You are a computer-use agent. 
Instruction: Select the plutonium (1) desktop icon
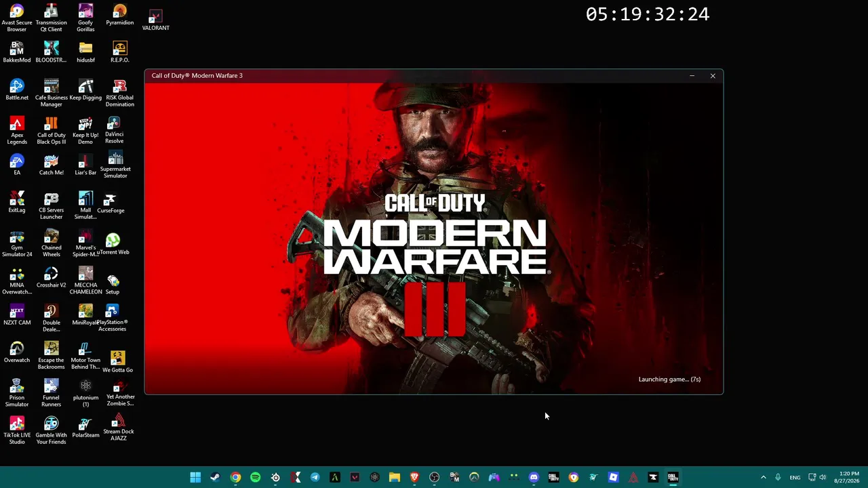click(85, 393)
